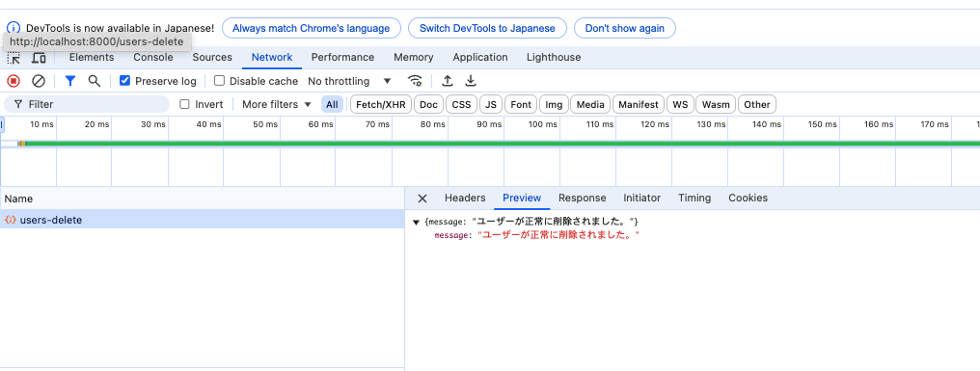
Task: Collapse the JSON message object triangle
Action: coord(417,223)
